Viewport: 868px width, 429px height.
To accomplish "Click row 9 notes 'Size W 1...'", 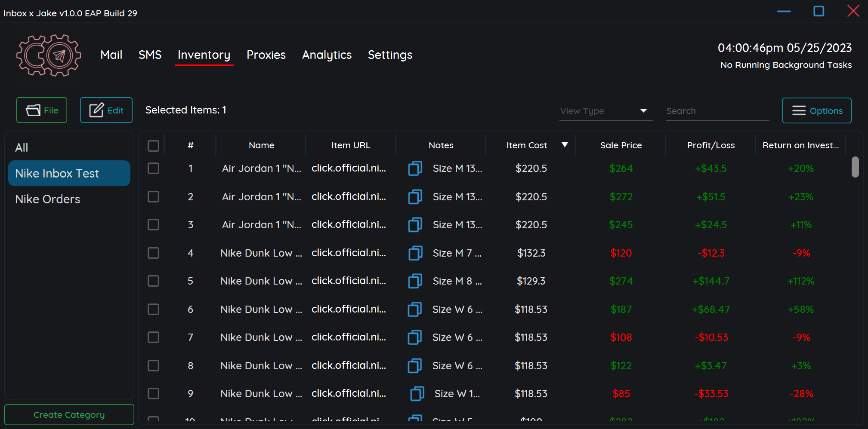I will coord(457,393).
